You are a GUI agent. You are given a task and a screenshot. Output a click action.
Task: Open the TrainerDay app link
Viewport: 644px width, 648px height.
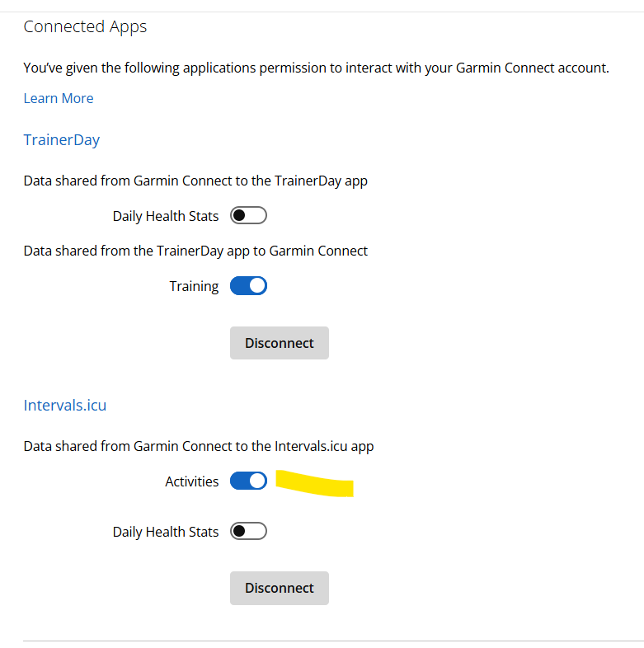(x=62, y=139)
